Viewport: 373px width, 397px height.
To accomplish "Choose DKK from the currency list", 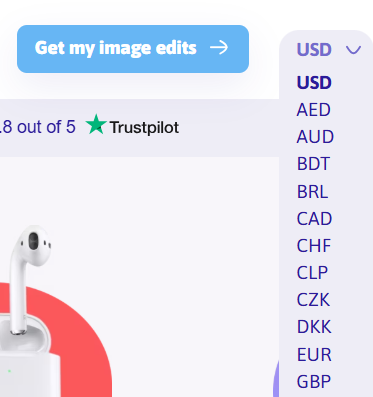I will coord(314,327).
